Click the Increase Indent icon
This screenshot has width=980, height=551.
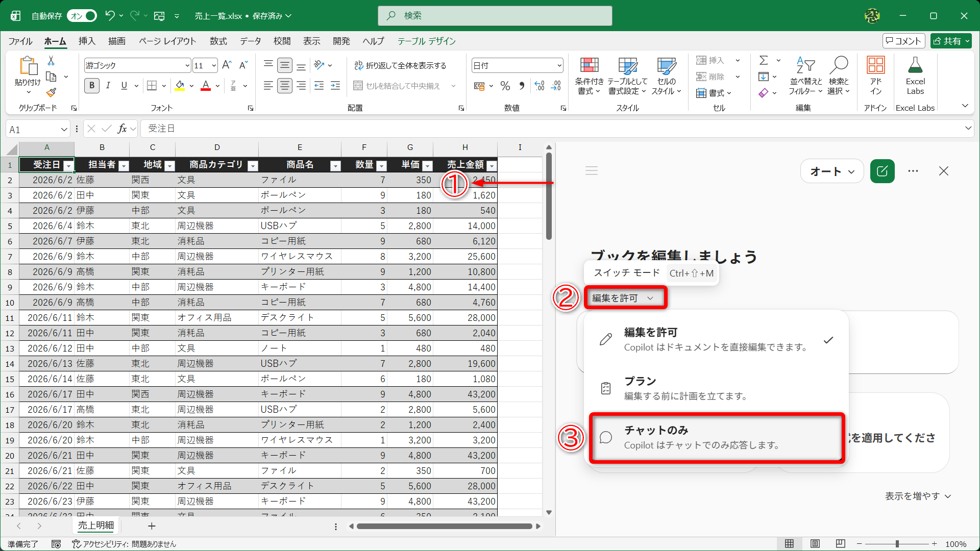tap(335, 86)
